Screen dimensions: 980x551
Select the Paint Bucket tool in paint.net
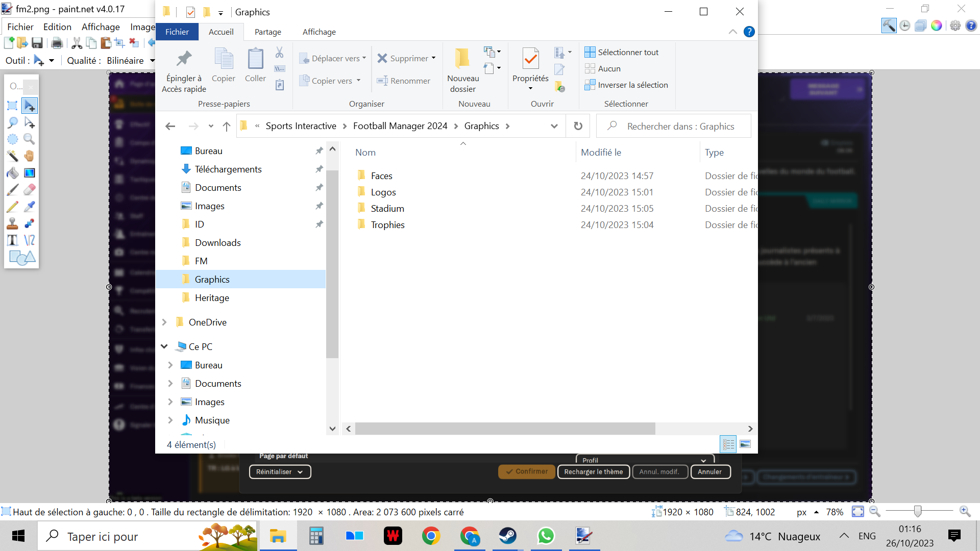(x=12, y=173)
